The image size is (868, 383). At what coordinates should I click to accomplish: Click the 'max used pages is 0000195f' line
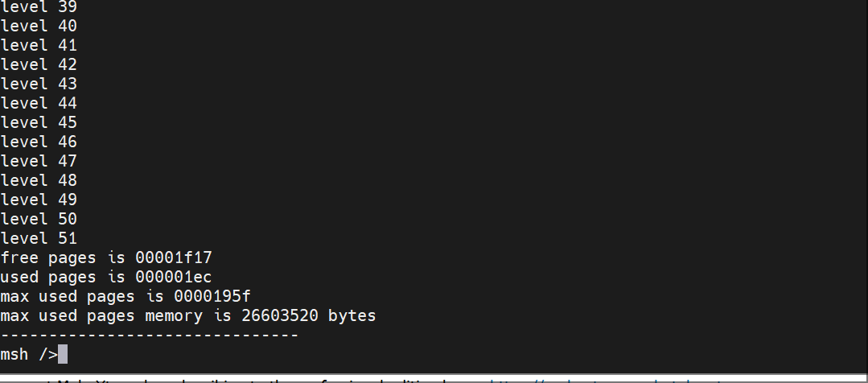click(125, 296)
